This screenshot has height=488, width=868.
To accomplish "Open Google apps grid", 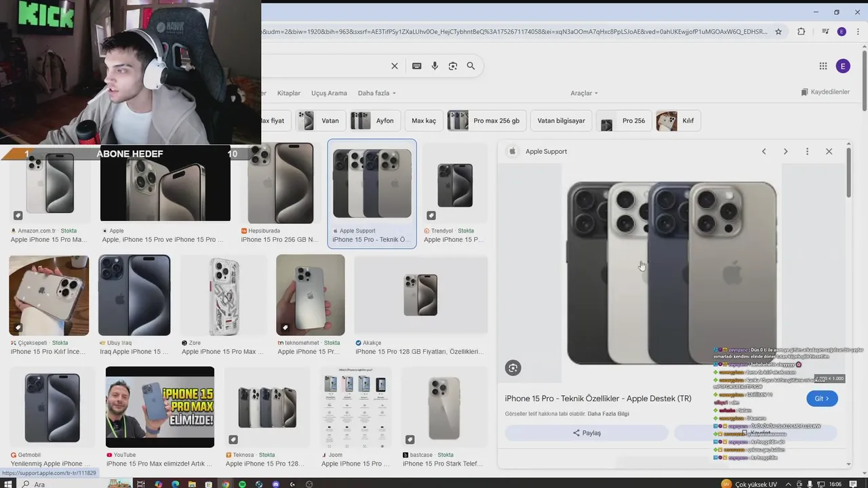I will pyautogui.click(x=823, y=66).
